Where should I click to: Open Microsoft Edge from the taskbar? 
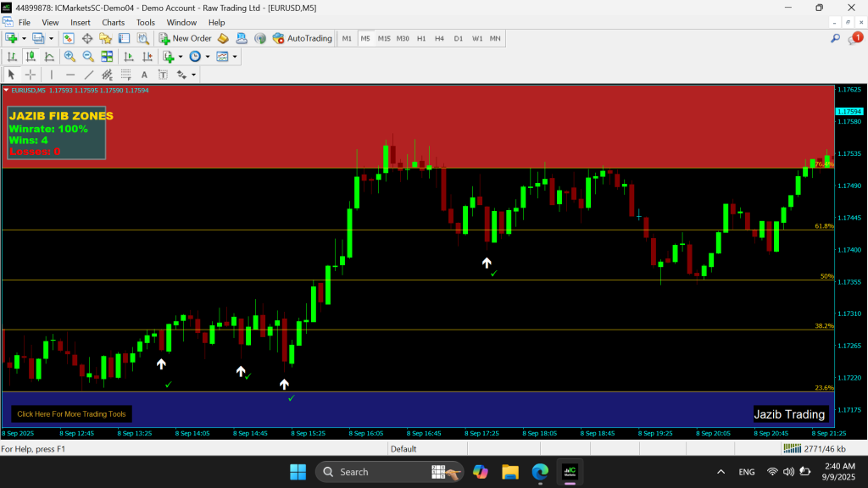tap(540, 472)
